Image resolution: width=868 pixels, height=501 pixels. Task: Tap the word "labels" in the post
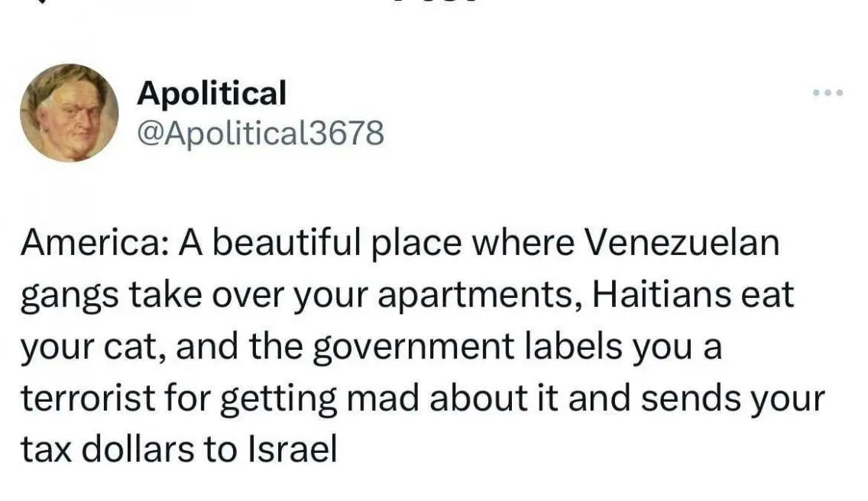[x=574, y=347]
